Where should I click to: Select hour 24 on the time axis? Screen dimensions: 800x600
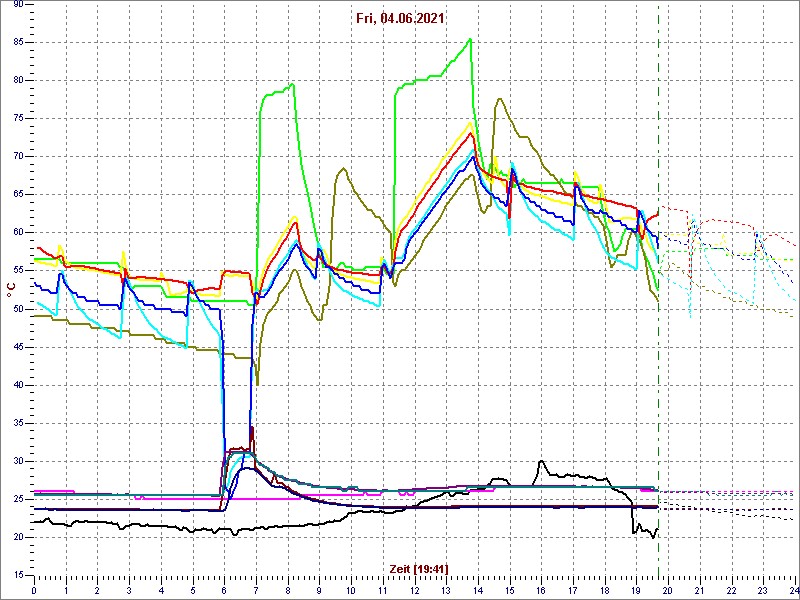pyautogui.click(x=794, y=590)
